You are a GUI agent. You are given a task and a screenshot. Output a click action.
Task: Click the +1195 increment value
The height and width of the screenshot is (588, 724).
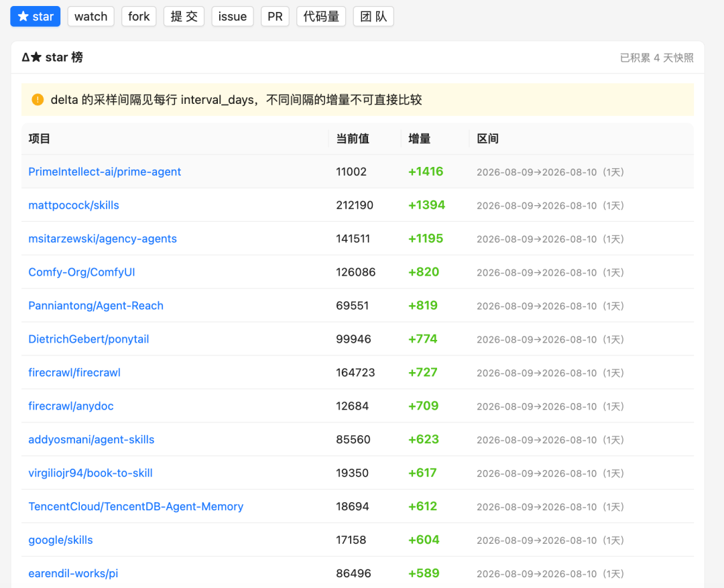[x=426, y=239]
